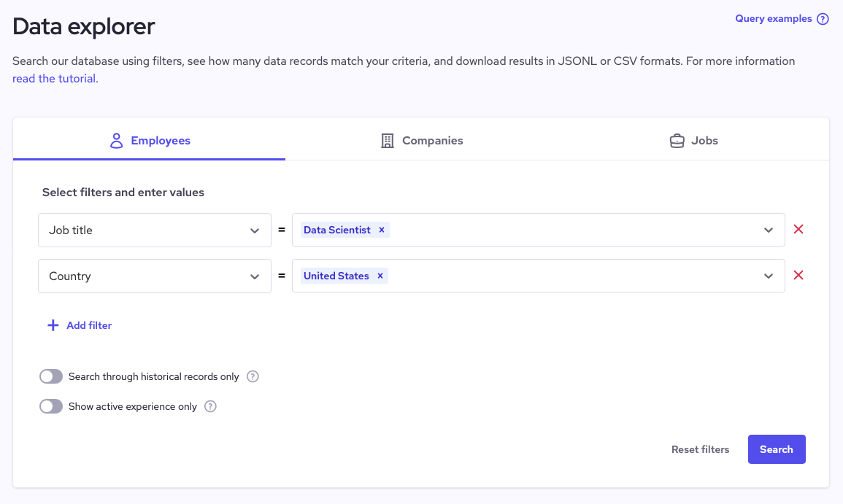Switch to the Companies tab
This screenshot has width=843, height=504.
422,141
